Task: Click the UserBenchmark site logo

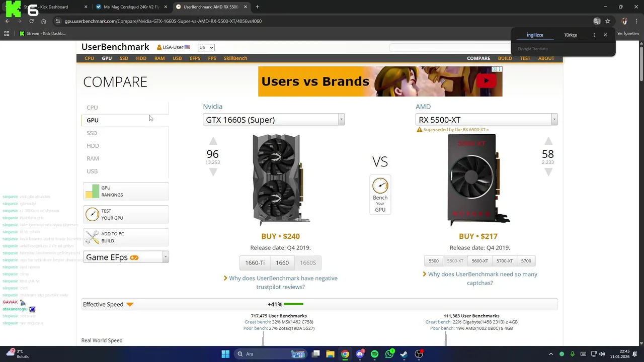Action: (x=115, y=47)
